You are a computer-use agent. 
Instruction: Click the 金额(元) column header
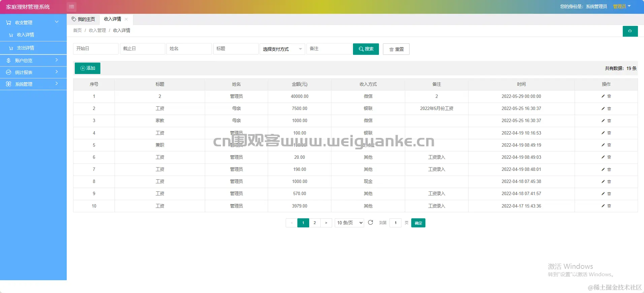click(299, 84)
